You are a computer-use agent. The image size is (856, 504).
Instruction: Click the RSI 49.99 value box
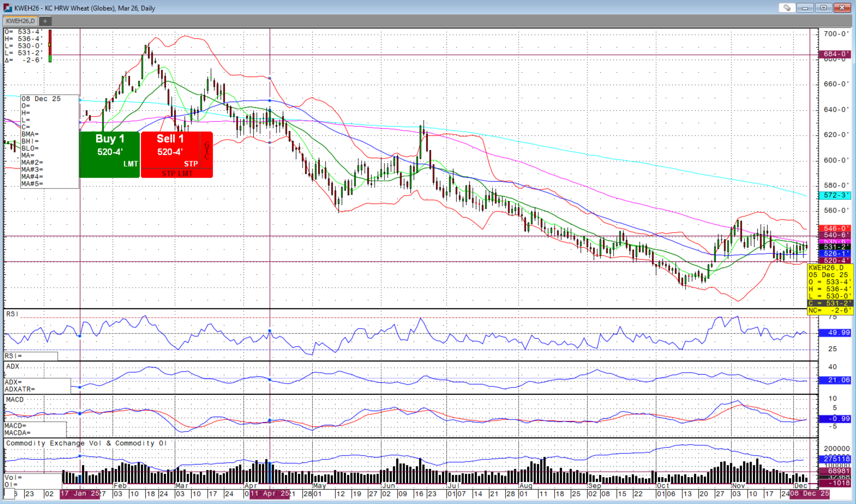tap(835, 333)
